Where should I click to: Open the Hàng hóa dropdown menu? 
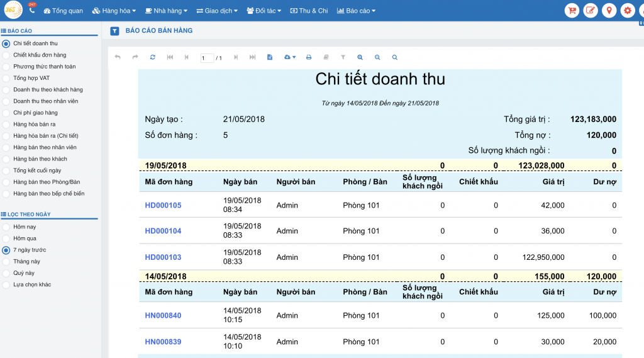[114, 11]
